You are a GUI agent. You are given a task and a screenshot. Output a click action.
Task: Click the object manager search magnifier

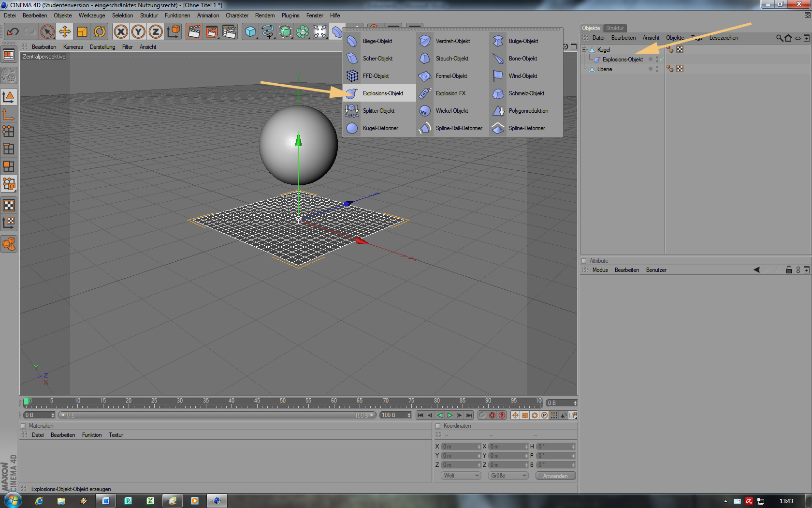780,38
